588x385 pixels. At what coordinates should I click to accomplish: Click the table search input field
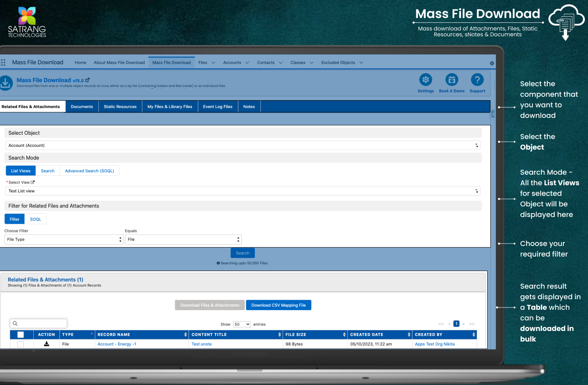click(x=42, y=324)
